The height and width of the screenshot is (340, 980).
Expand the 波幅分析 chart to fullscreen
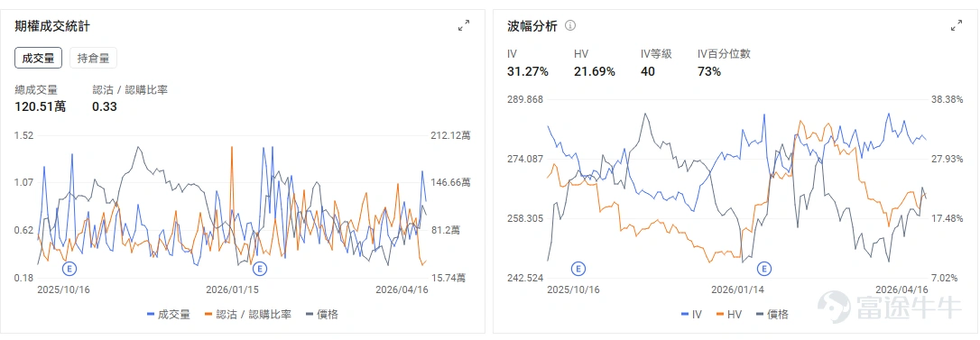957,25
